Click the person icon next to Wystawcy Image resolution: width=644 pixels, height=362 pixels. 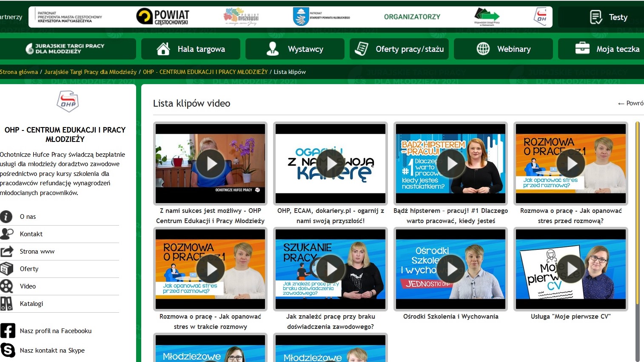point(272,49)
